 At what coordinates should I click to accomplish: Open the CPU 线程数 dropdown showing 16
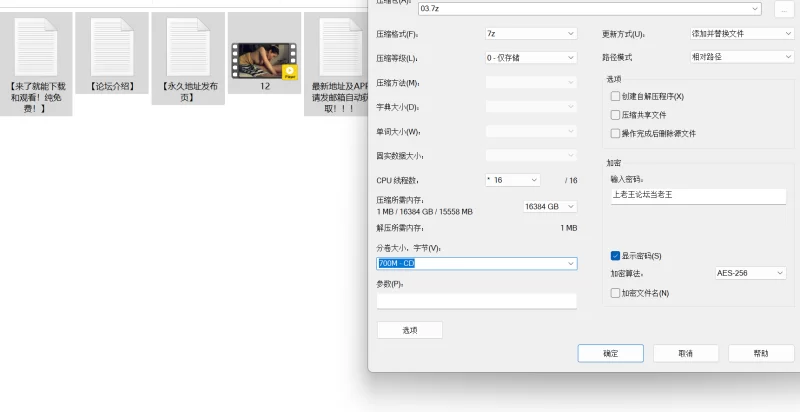coord(512,180)
